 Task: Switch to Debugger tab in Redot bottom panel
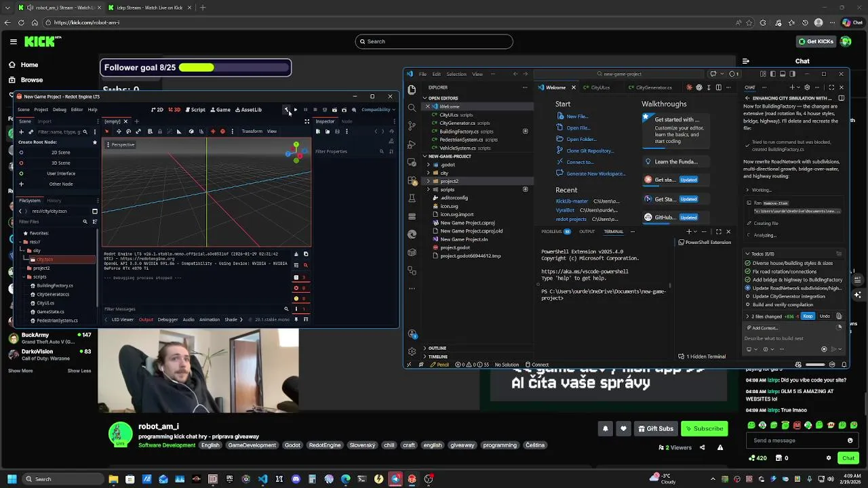(167, 320)
